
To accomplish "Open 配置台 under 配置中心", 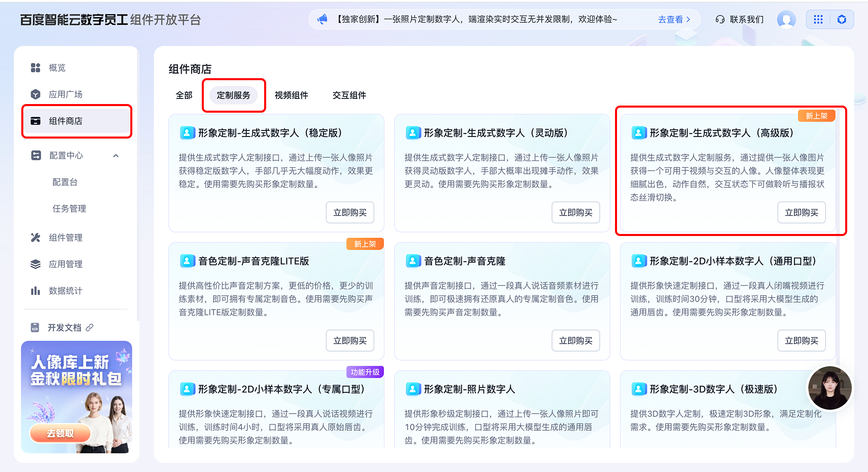I will point(65,182).
